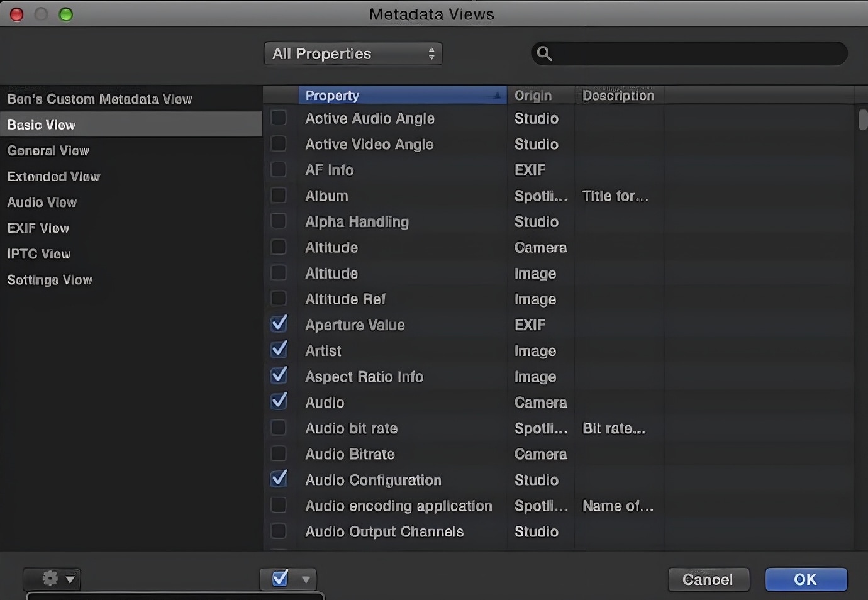Click the property list vertical scrollbar
The height and width of the screenshot is (600, 868).
pyautogui.click(x=862, y=119)
